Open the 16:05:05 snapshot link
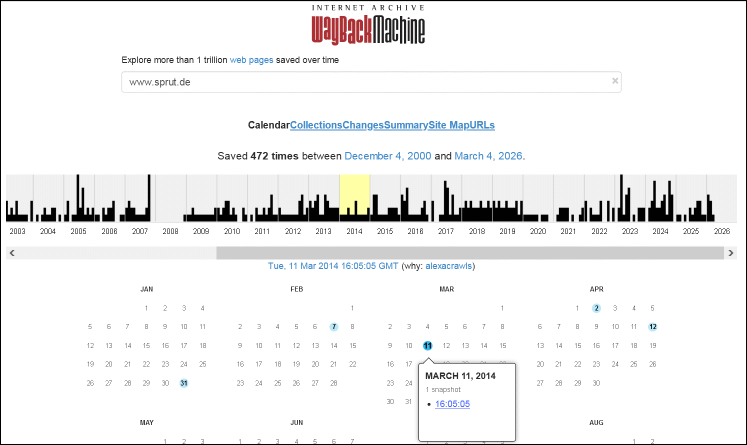The height and width of the screenshot is (445, 747). 452,404
